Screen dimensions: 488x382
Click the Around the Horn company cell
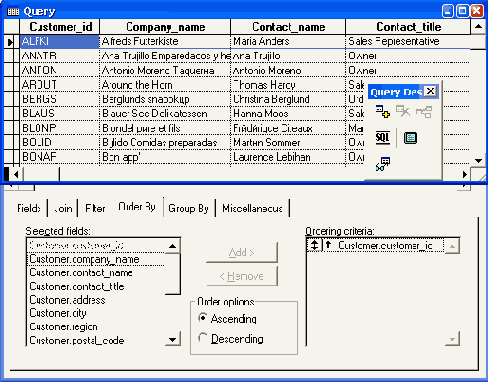pyautogui.click(x=165, y=85)
